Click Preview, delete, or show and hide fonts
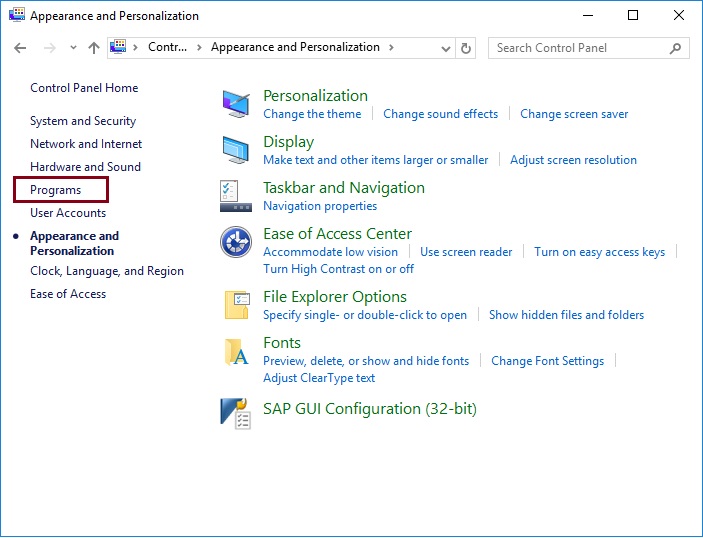703x538 pixels. click(366, 361)
